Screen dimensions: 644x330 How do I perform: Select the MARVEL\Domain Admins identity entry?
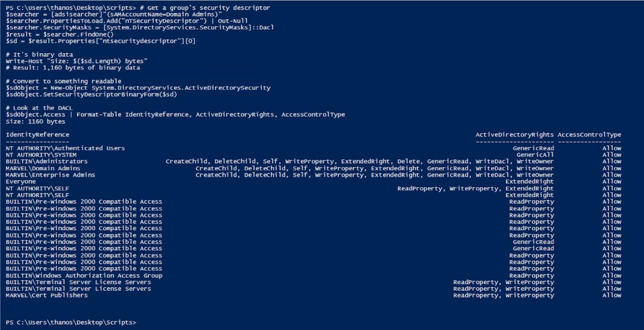[x=43, y=168]
